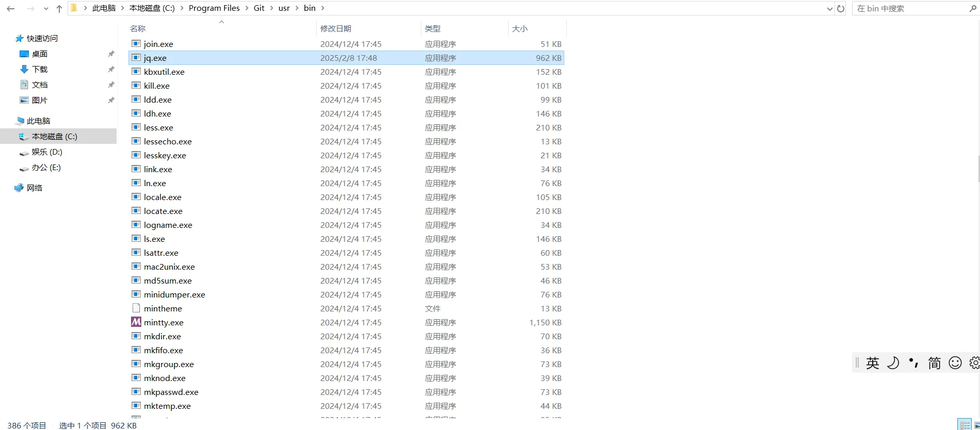Click the search magnifier icon
This screenshot has width=980, height=430.
pyautogui.click(x=973, y=8)
